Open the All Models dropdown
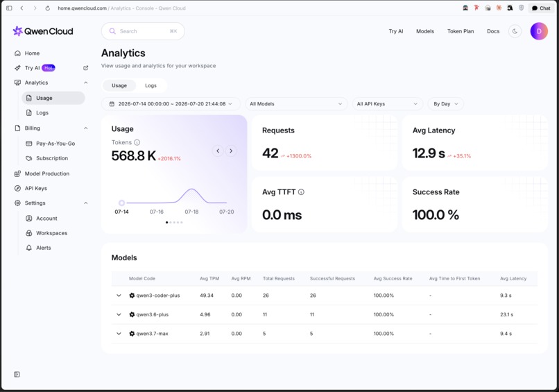559x392 pixels. 296,104
